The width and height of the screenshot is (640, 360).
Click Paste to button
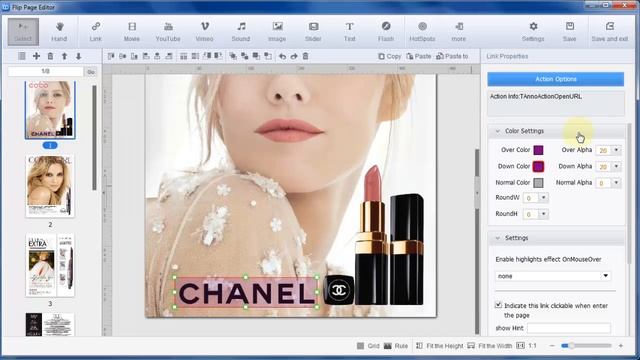click(x=452, y=56)
